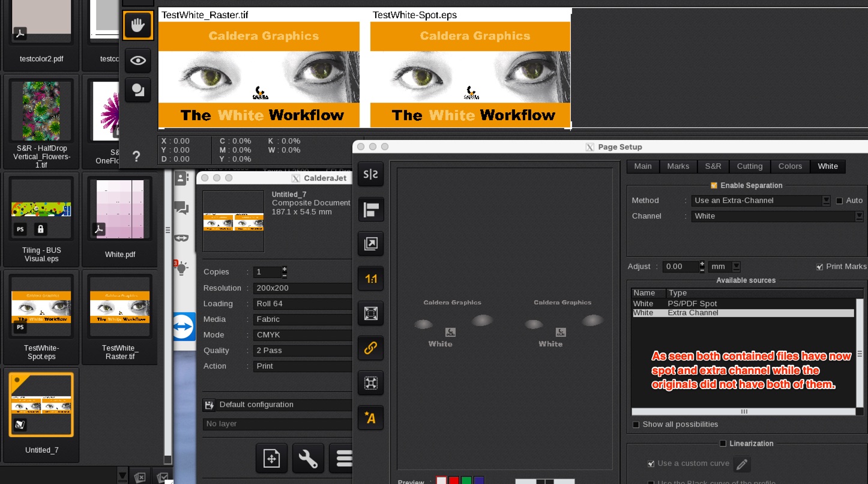
Task: Enable the Auto checkbox beside Method
Action: [840, 201]
